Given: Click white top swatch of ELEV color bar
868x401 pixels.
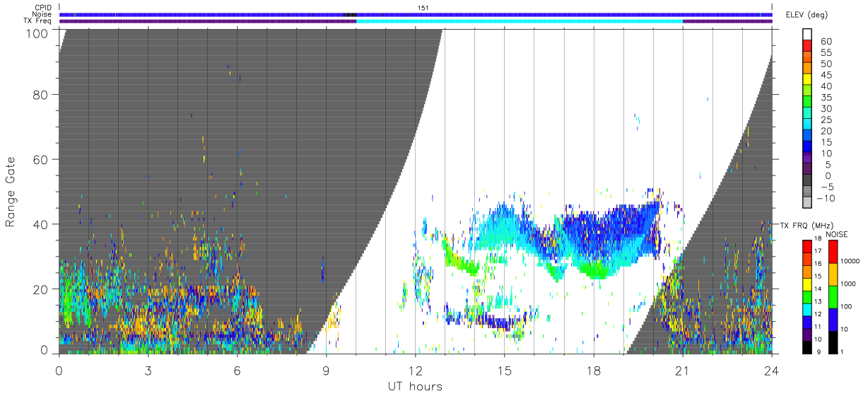Looking at the screenshot, I should tap(809, 35).
